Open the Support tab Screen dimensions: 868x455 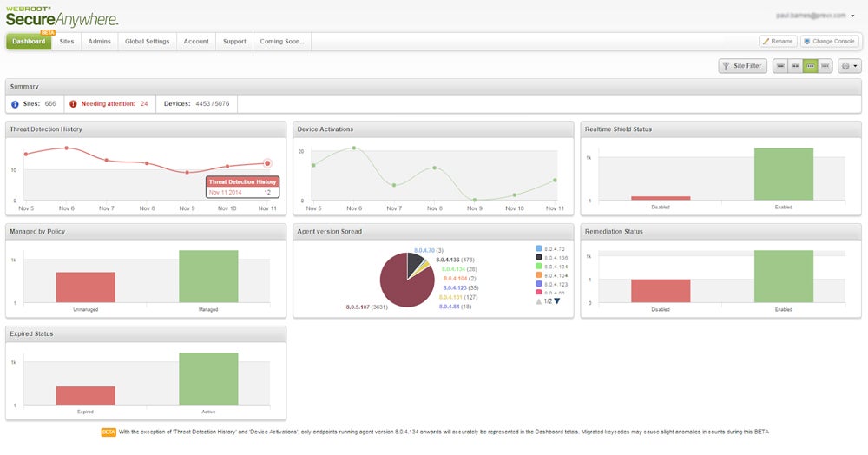click(x=234, y=42)
